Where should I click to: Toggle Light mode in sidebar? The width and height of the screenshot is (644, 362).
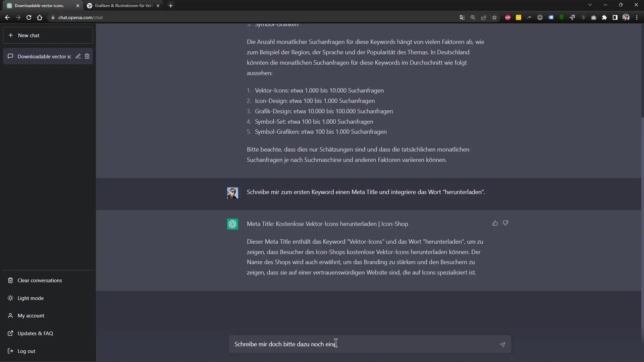(x=31, y=298)
